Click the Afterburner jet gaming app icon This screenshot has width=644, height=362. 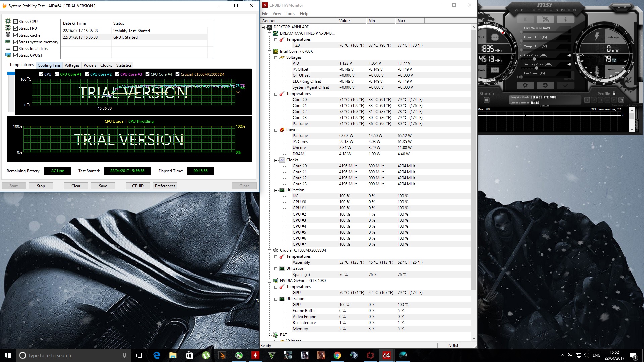(x=545, y=19)
